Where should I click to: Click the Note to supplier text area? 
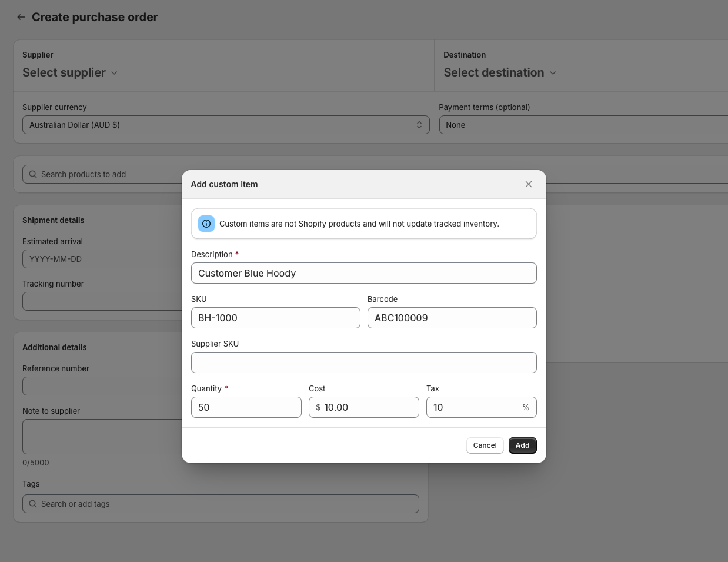point(102,437)
